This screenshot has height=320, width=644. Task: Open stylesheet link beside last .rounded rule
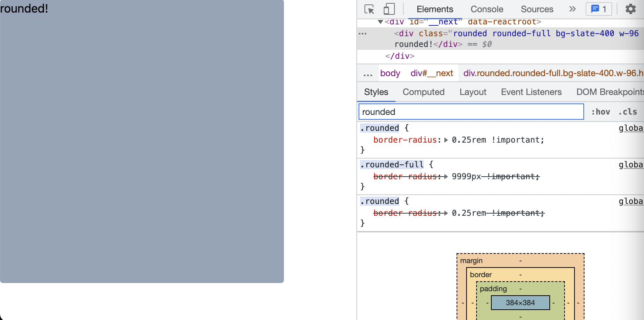click(631, 201)
